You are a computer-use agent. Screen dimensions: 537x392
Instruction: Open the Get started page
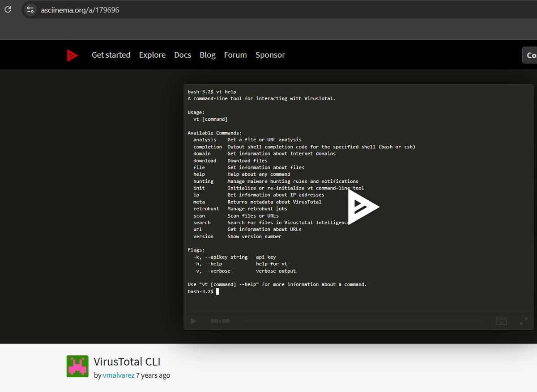(x=111, y=55)
